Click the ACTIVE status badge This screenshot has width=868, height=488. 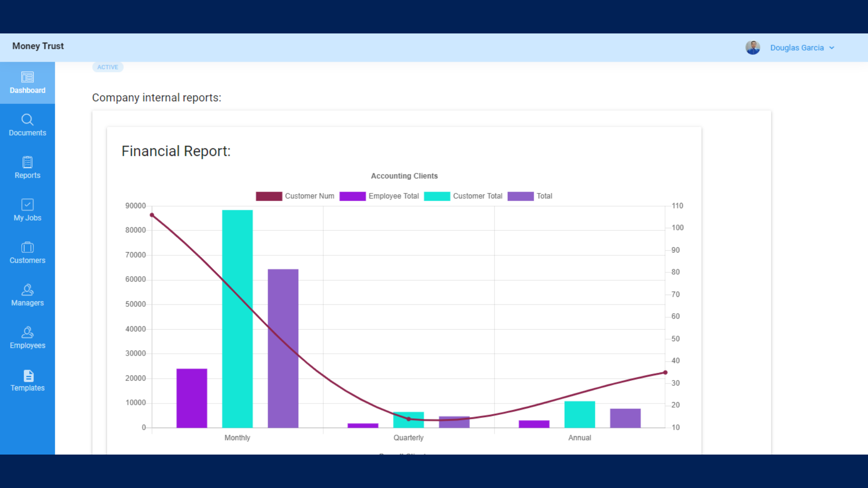[108, 67]
